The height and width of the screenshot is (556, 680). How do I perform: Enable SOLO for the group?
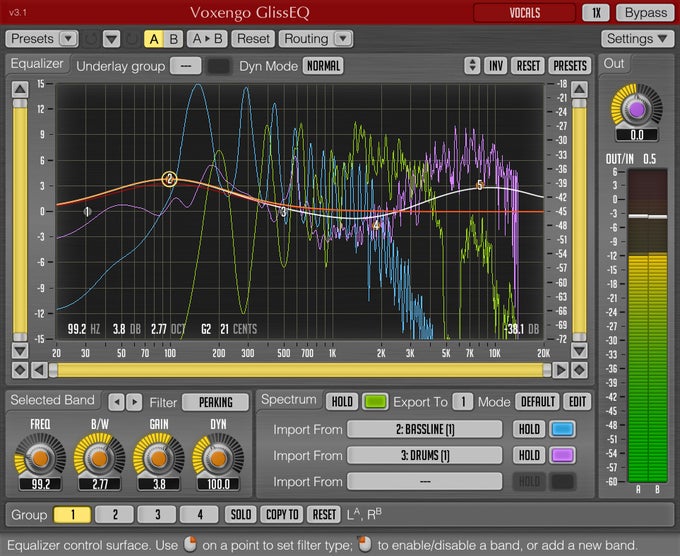tap(241, 514)
